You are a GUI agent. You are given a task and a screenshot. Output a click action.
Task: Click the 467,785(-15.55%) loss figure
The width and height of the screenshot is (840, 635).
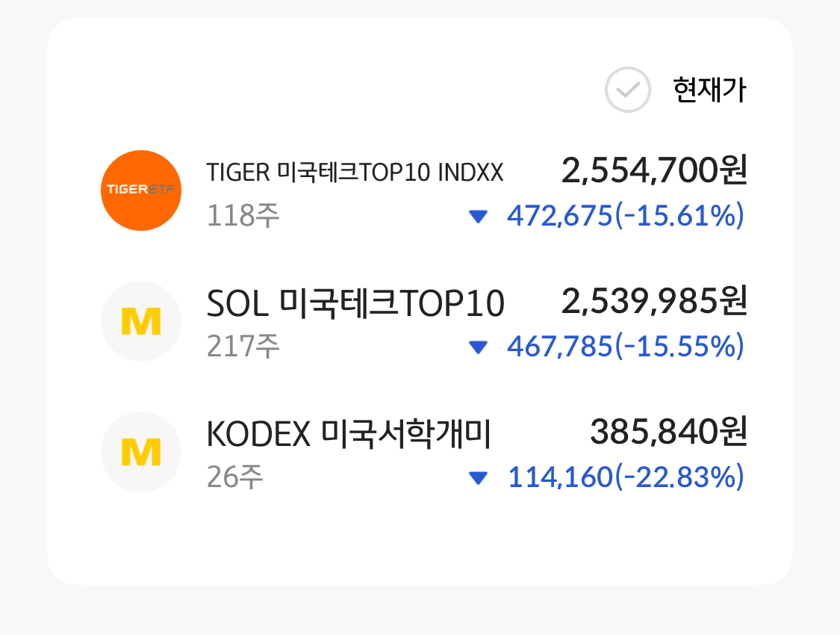(626, 346)
